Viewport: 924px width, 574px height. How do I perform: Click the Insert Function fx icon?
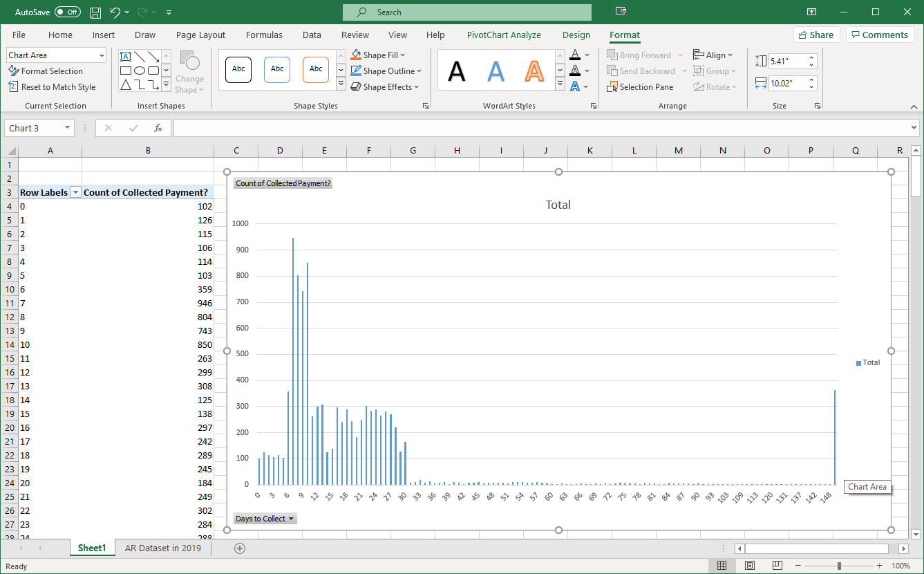[x=158, y=128]
